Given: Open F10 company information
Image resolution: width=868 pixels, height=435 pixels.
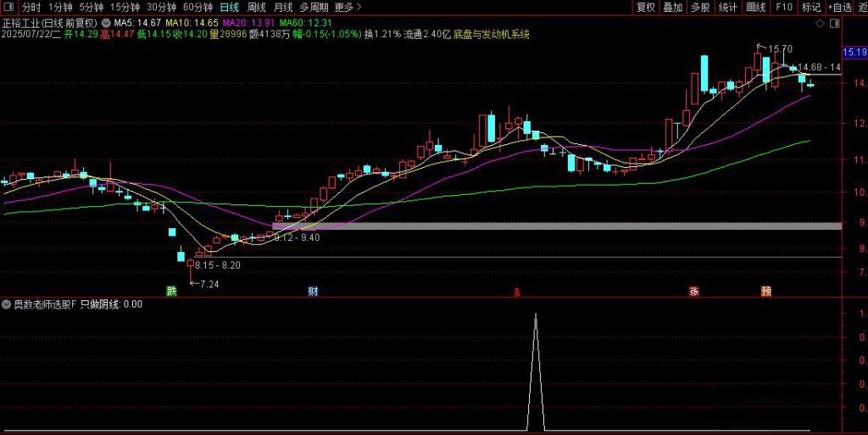Looking at the screenshot, I should pyautogui.click(x=783, y=7).
